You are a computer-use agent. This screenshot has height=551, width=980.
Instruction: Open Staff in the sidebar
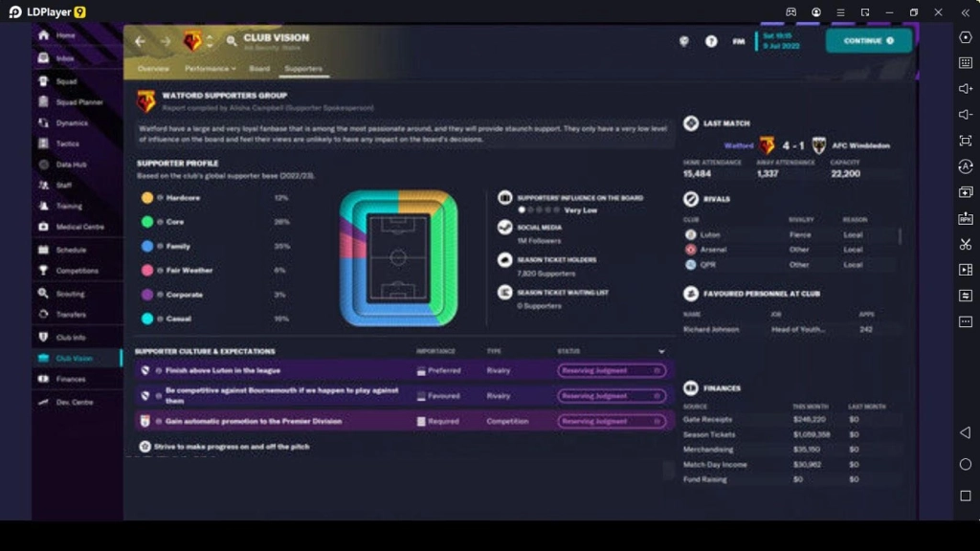(64, 186)
